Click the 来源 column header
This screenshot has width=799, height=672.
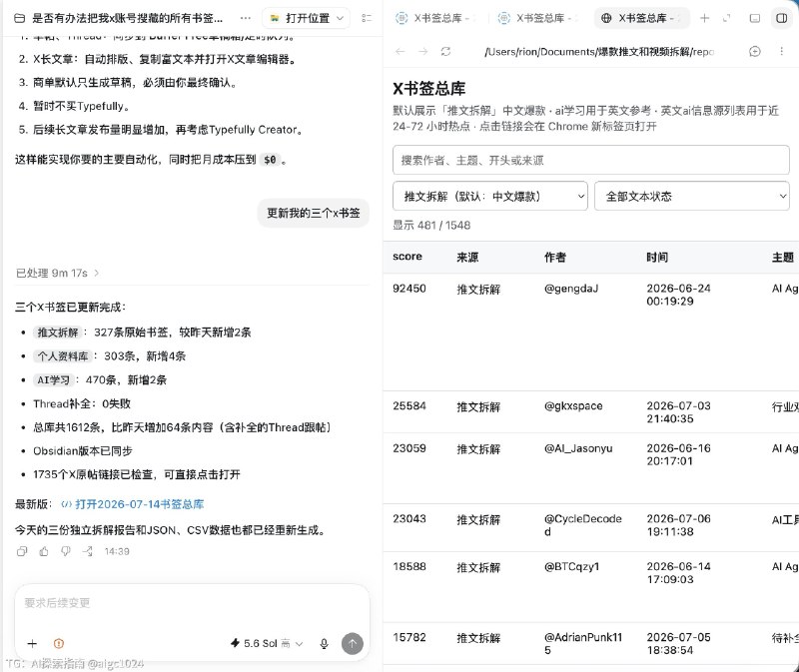(467, 258)
